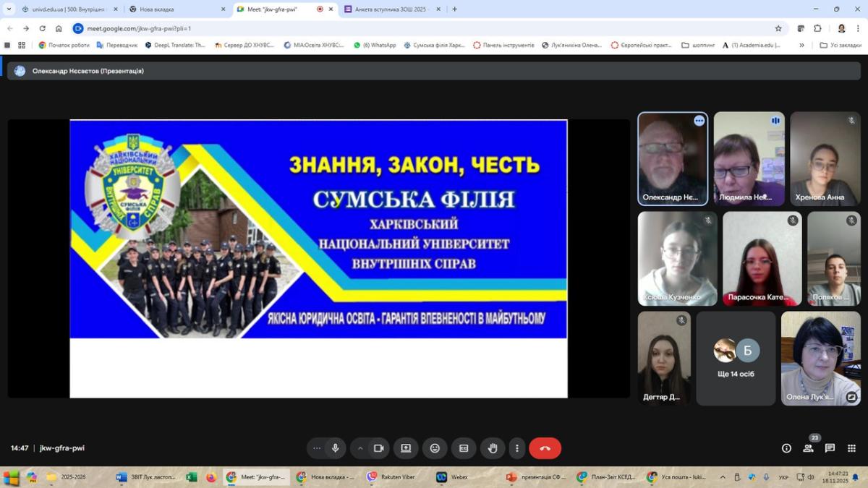Viewport: 868px width, 488px height.
Task: Open Webex from the taskbar
Action: click(x=452, y=477)
